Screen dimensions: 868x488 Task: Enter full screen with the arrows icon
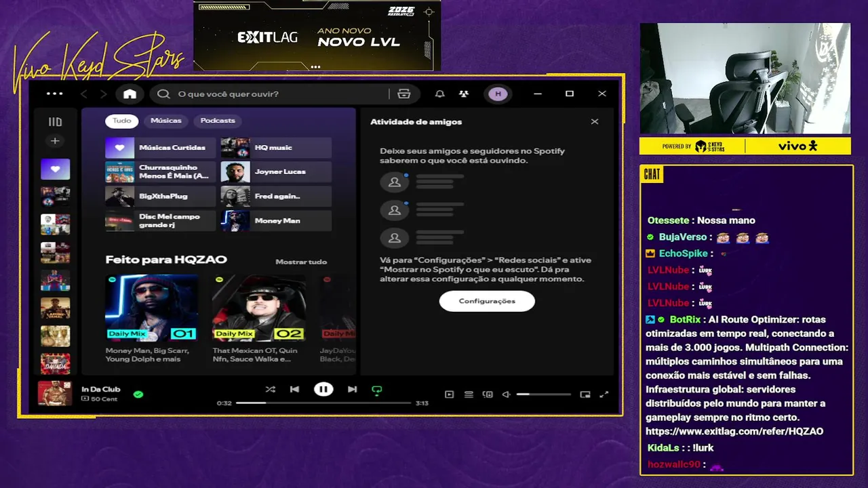(604, 394)
